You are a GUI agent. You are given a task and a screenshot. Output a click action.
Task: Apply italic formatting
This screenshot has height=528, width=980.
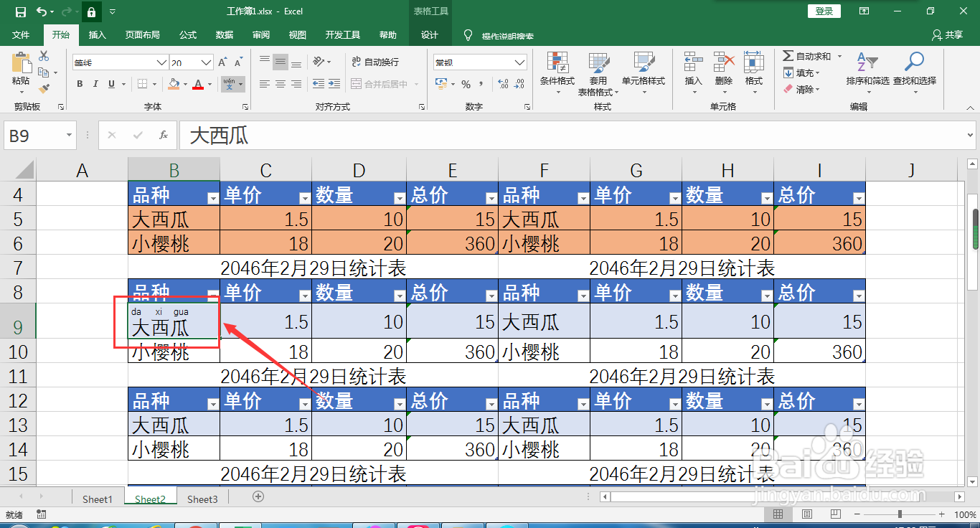point(96,84)
